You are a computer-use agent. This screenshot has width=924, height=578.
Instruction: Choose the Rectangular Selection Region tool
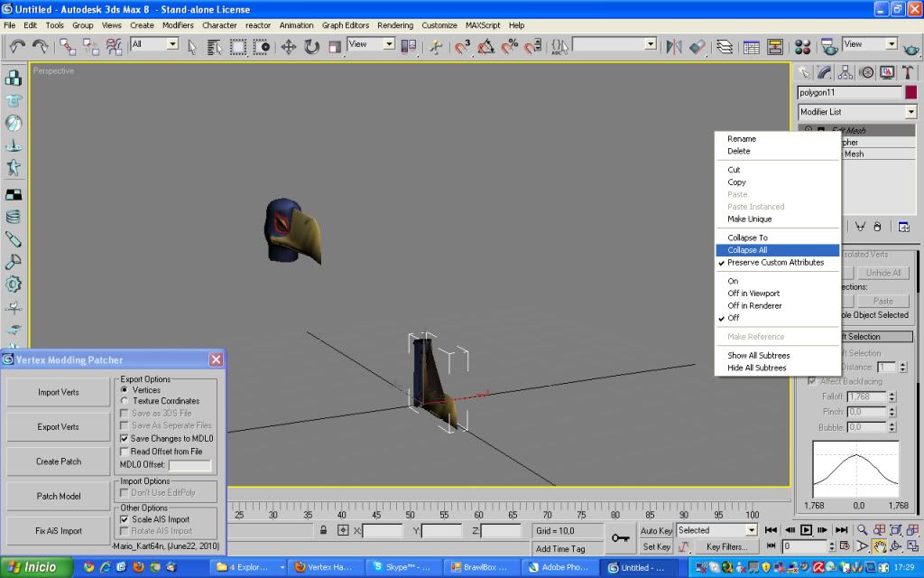coord(237,47)
